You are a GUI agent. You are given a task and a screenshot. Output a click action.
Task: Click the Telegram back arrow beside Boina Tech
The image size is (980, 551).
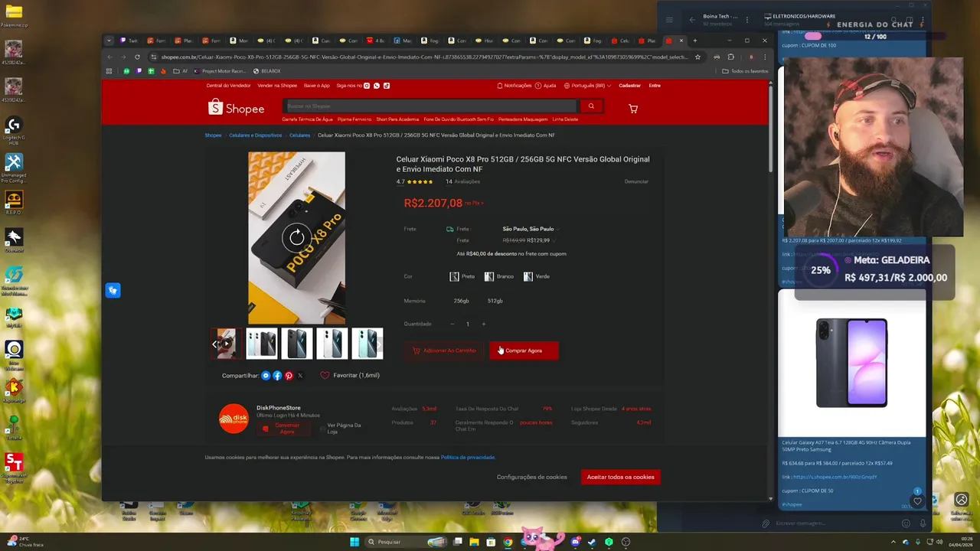coord(692,20)
